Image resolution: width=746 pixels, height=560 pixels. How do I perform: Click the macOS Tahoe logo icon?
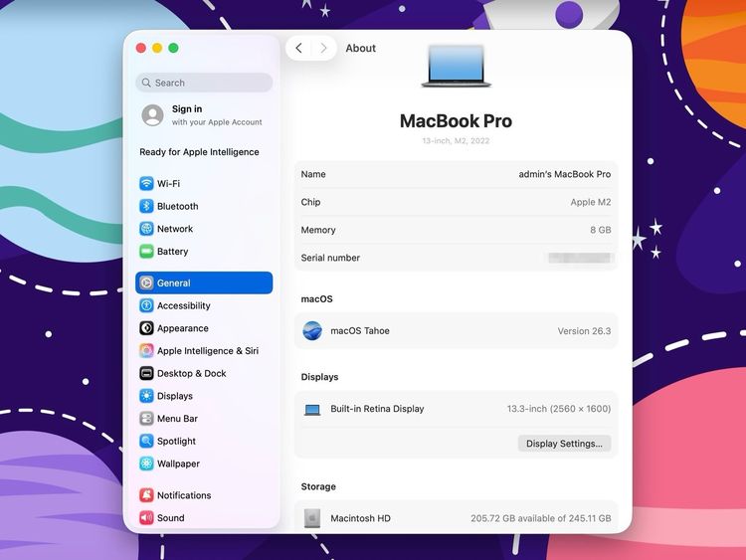point(312,330)
